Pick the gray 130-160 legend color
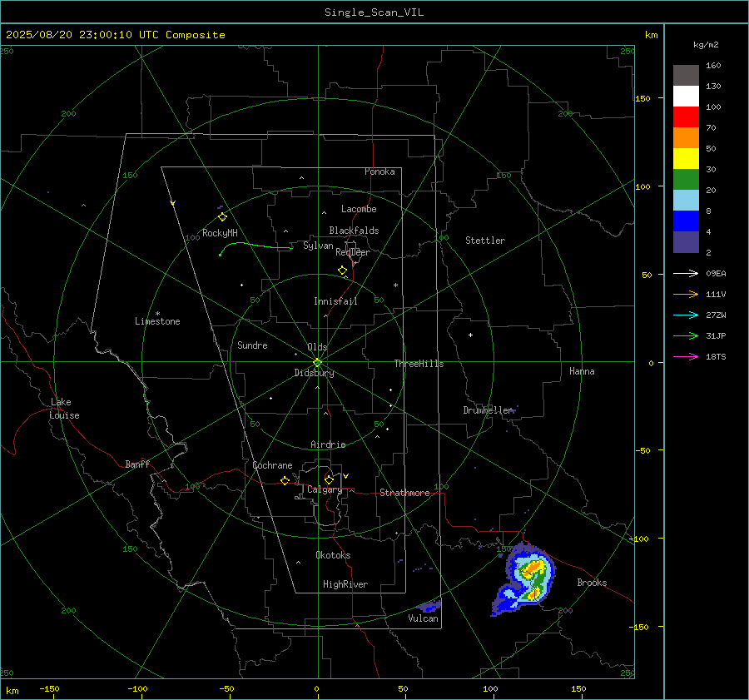The width and height of the screenshot is (749, 700). [x=686, y=76]
